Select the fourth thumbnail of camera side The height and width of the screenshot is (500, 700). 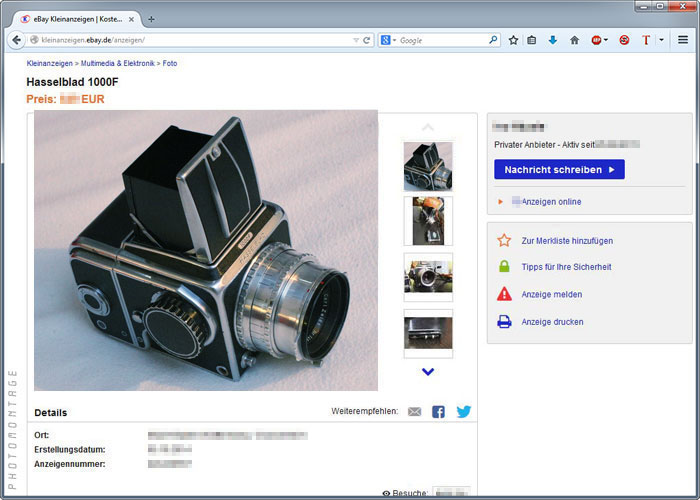pos(428,333)
